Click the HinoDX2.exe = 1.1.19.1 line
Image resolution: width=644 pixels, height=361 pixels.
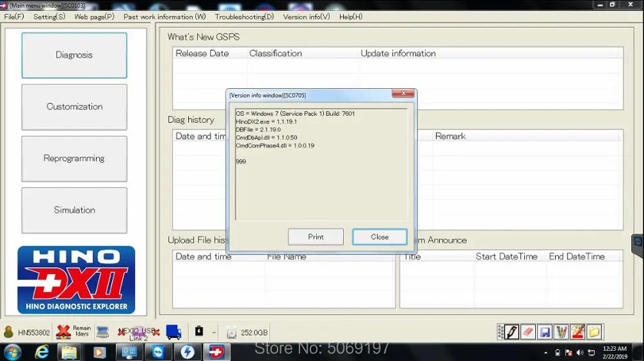266,122
